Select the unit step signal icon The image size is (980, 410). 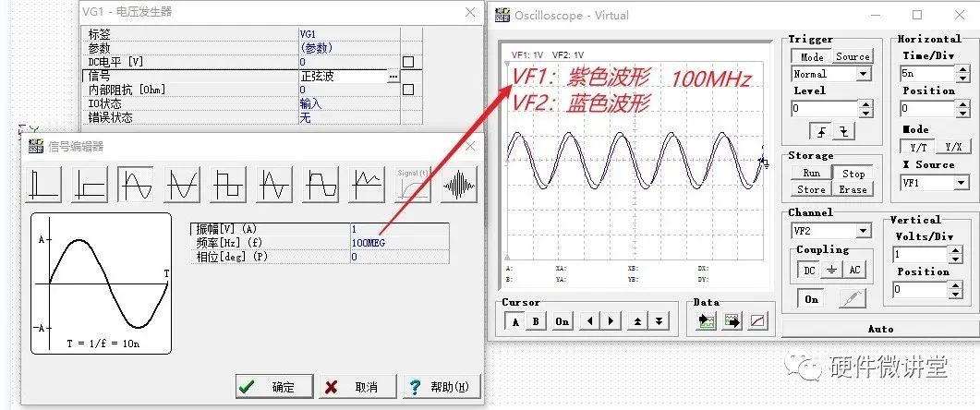click(x=91, y=184)
